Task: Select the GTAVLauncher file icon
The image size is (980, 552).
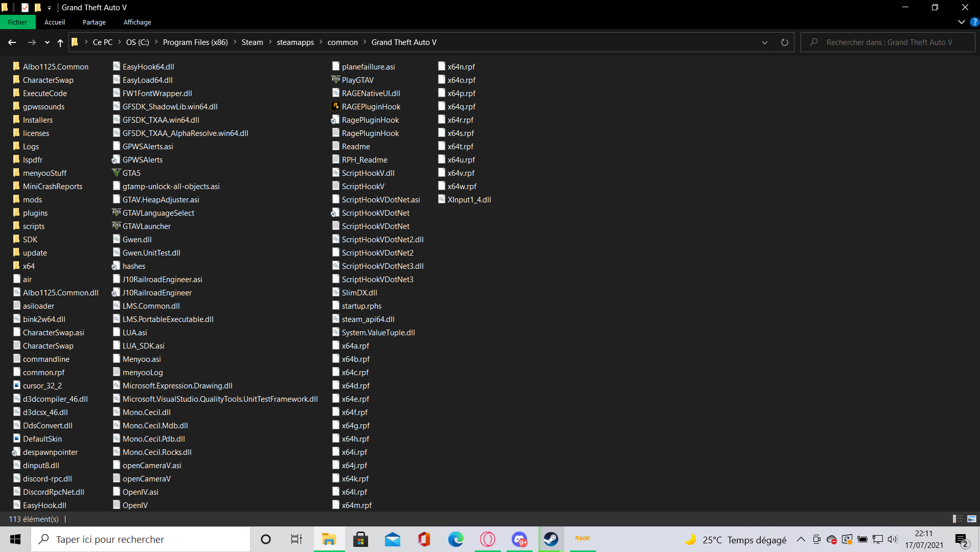Action: click(117, 226)
